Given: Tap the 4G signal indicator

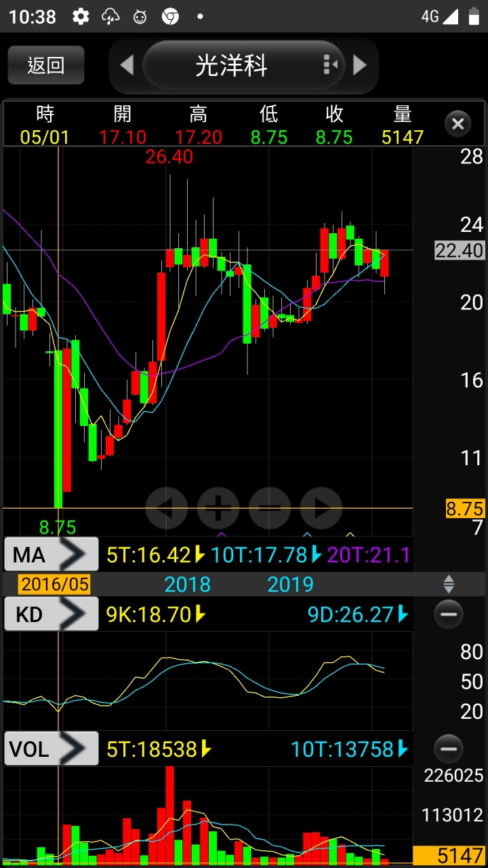Looking at the screenshot, I should tap(439, 16).
